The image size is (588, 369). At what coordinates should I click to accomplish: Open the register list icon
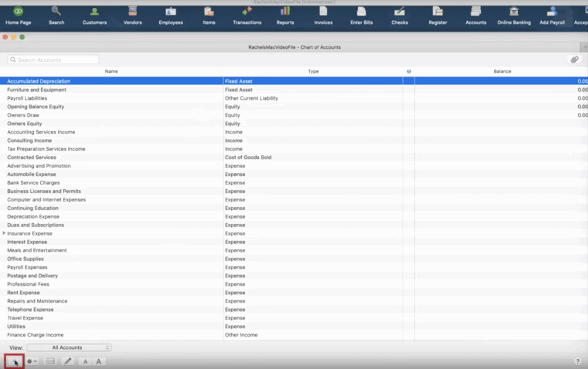(50, 361)
